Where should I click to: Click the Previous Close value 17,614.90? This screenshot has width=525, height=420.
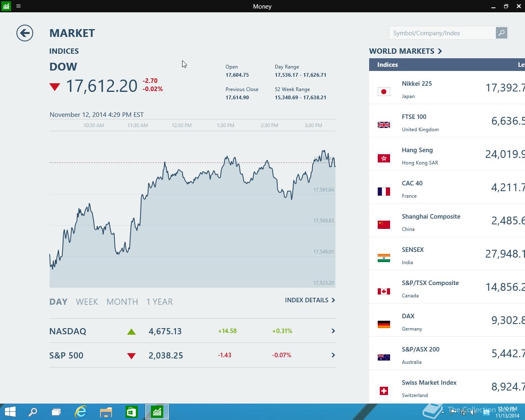[237, 98]
